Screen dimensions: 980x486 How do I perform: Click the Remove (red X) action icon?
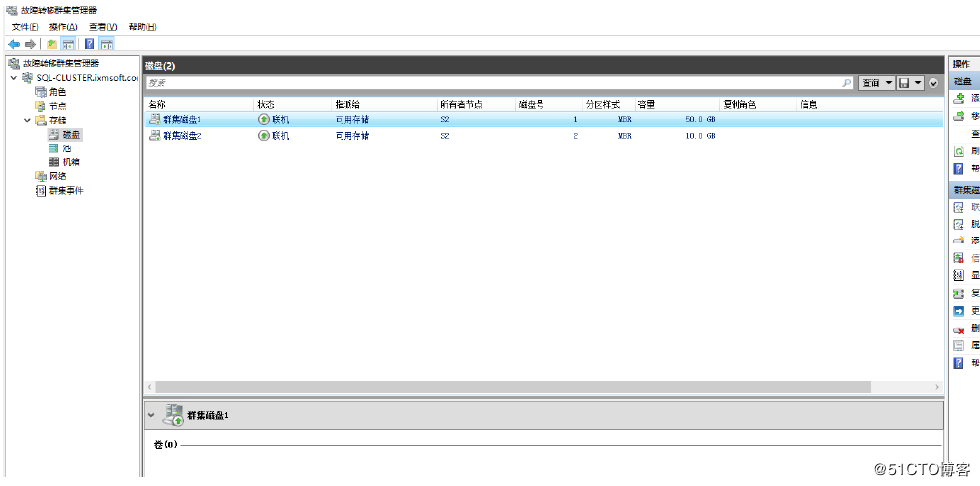pos(959,329)
